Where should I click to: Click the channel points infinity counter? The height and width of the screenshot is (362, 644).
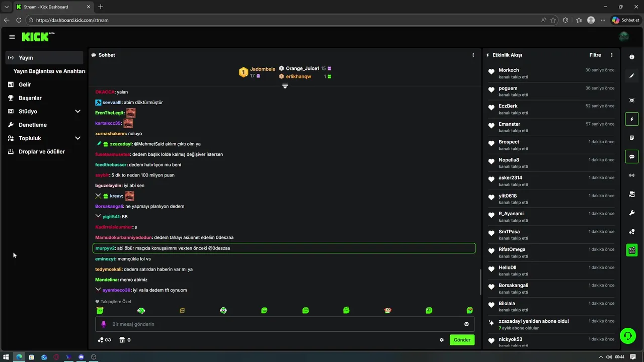(x=105, y=340)
